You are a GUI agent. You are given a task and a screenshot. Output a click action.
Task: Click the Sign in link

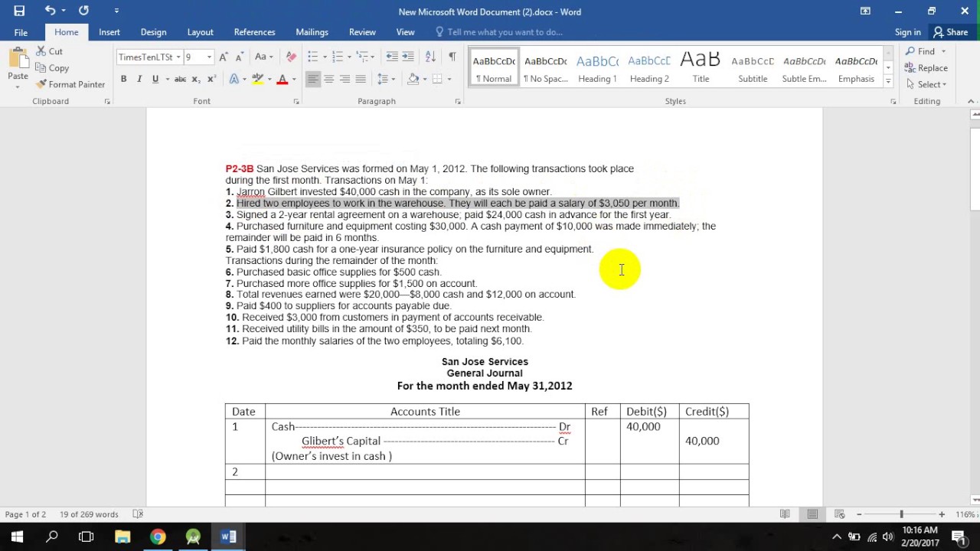pyautogui.click(x=907, y=32)
